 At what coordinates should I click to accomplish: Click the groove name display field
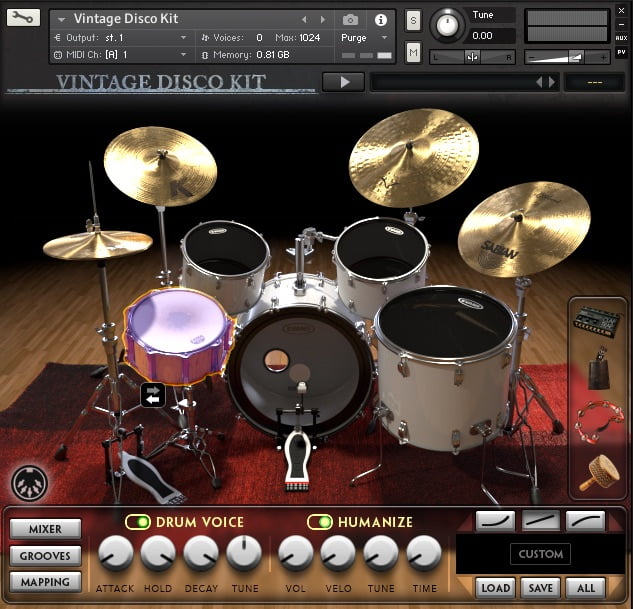(452, 82)
